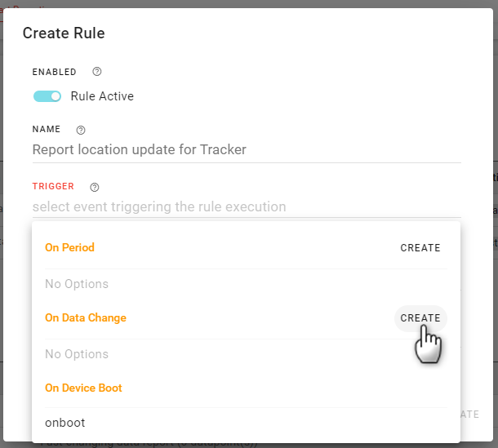
Task: Click the help icon beside NAME
Action: 81,130
